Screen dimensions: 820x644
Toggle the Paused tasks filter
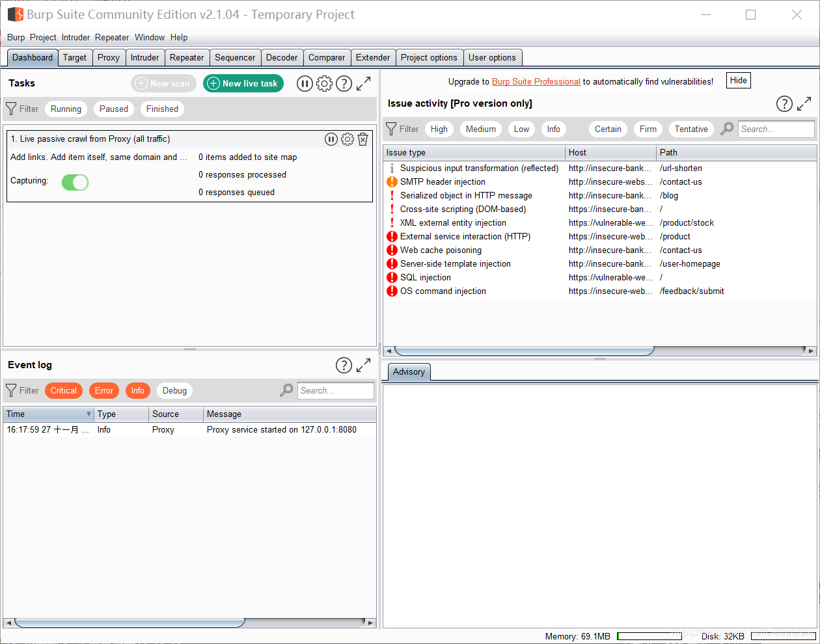114,109
